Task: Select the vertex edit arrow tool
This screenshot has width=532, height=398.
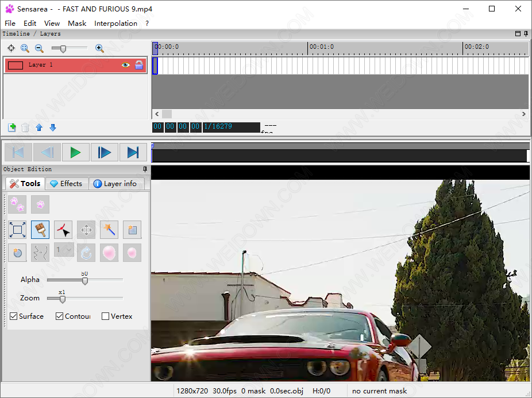Action: click(x=63, y=230)
